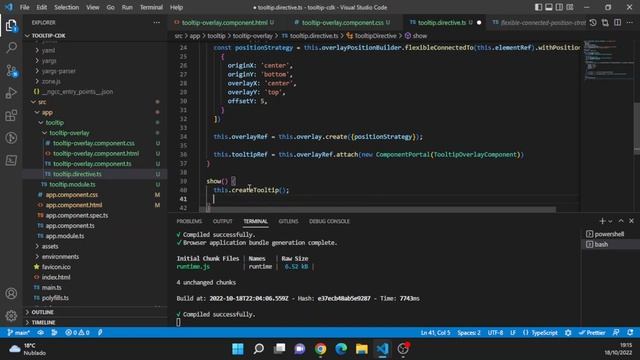Open editor more actions ellipsis
The width and height of the screenshot is (640, 360).
[630, 22]
